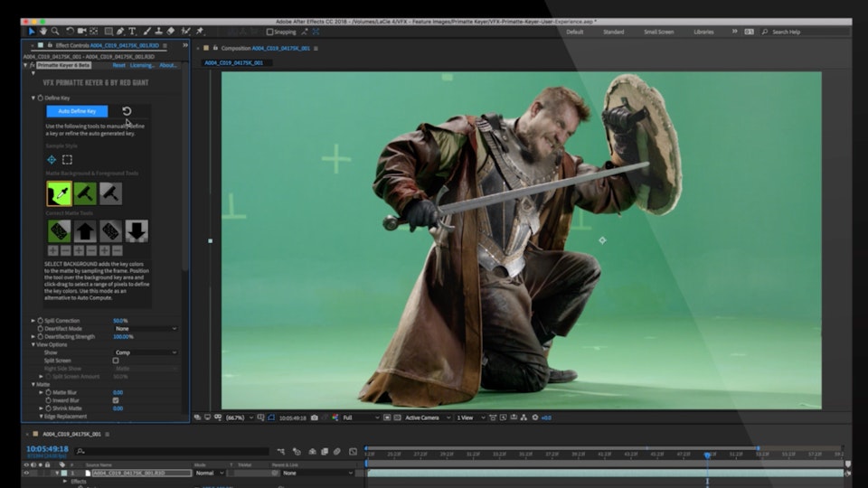868x488 pixels.
Task: Expand the Spill Correction property
Action: click(34, 321)
